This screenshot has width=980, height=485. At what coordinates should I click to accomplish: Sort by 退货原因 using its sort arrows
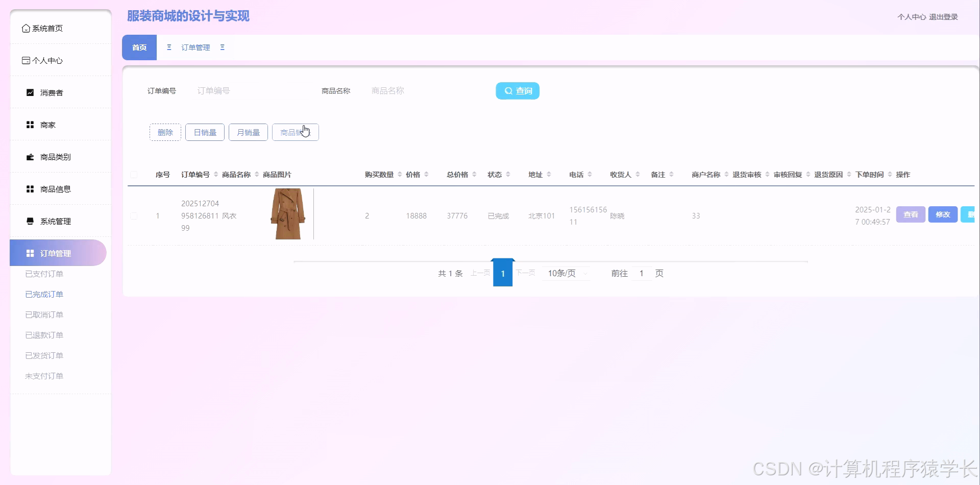(x=849, y=175)
